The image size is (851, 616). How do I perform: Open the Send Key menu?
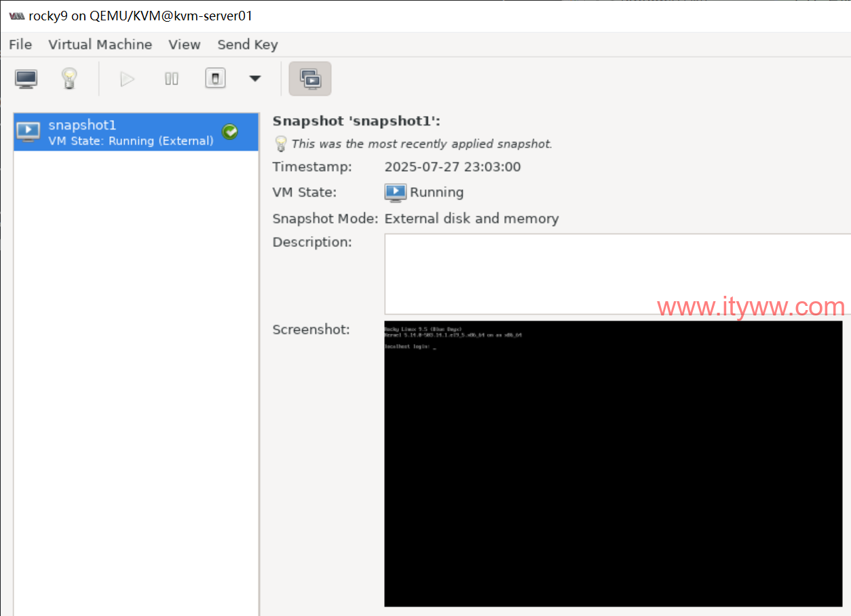tap(248, 45)
